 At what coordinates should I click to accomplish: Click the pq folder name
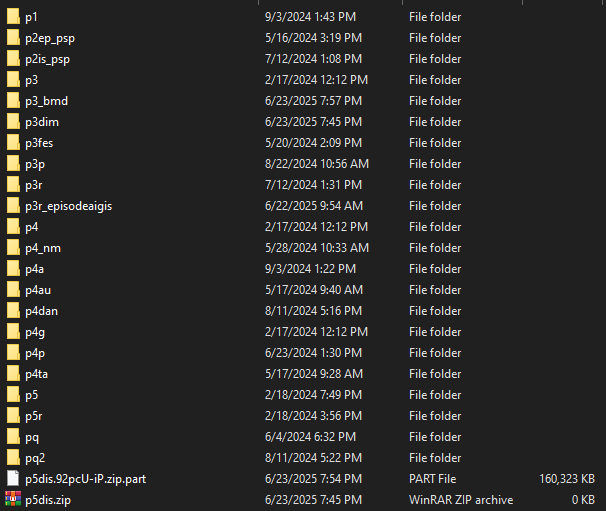tap(32, 437)
